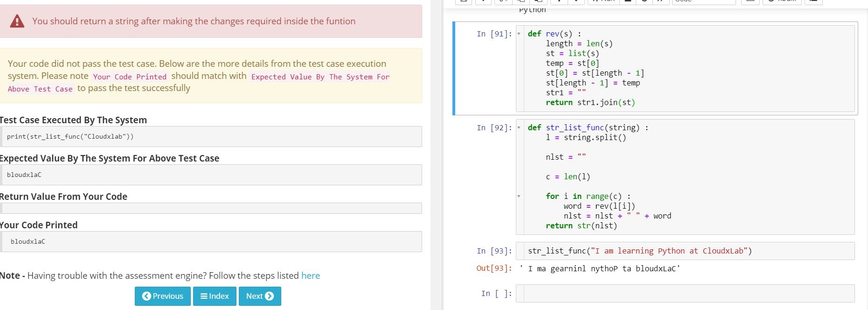Click the Out[93] result string text
The height and width of the screenshot is (310, 868).
[600, 268]
